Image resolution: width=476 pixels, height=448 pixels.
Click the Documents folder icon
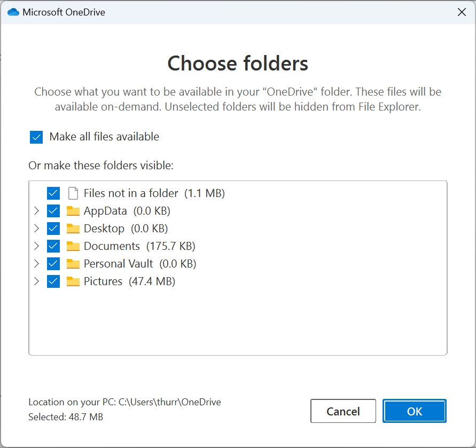point(73,246)
